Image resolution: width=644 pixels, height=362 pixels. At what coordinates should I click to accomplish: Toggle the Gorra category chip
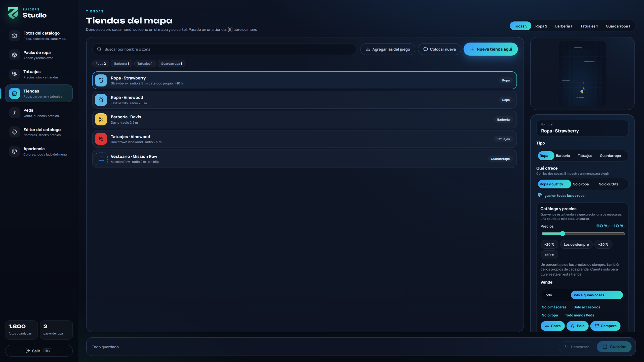pos(552,326)
